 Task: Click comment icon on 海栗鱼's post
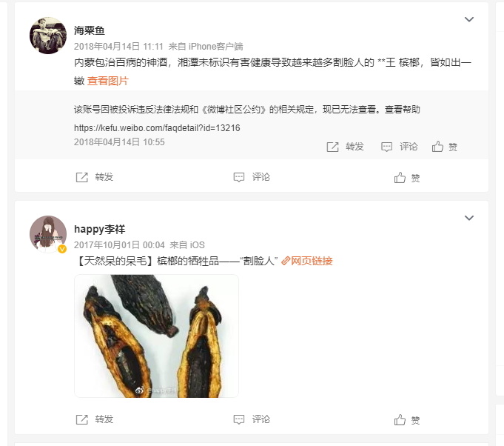[x=239, y=177]
